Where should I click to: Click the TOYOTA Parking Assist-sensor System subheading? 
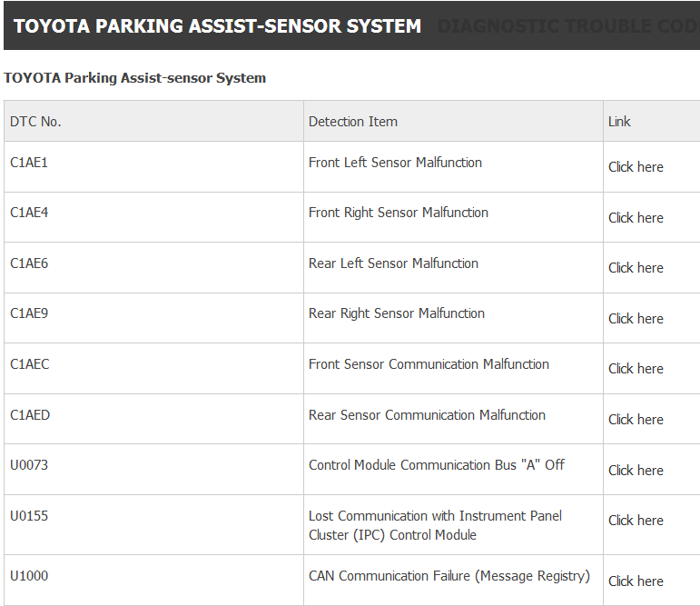tap(134, 78)
